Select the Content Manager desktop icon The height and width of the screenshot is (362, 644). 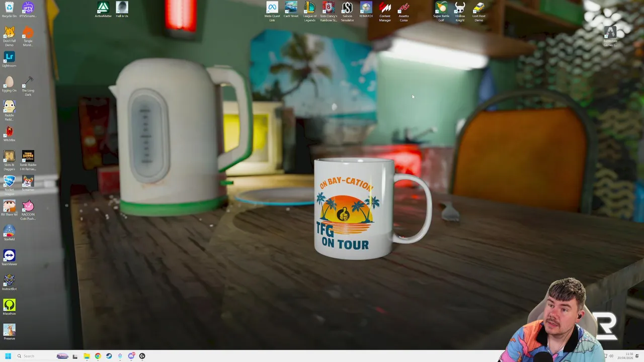(x=385, y=12)
